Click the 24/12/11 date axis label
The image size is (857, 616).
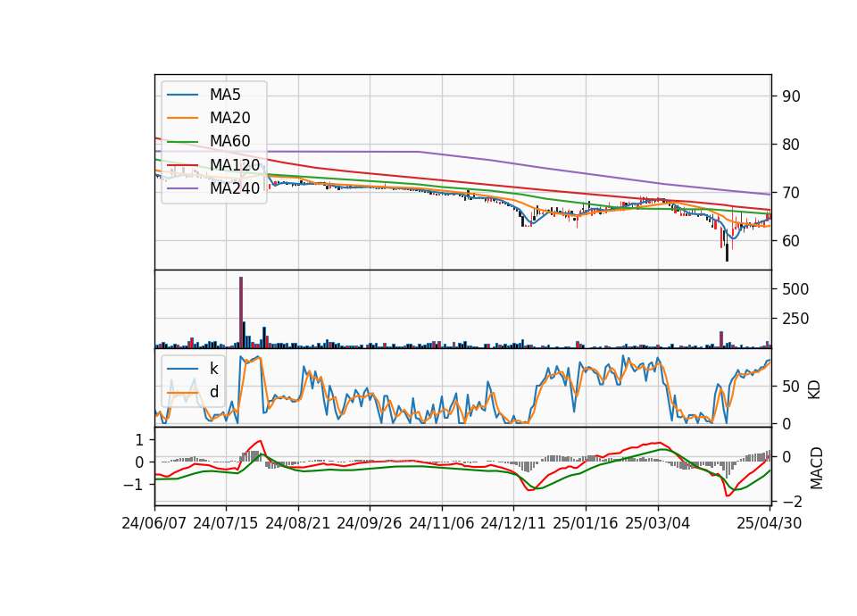(x=513, y=523)
